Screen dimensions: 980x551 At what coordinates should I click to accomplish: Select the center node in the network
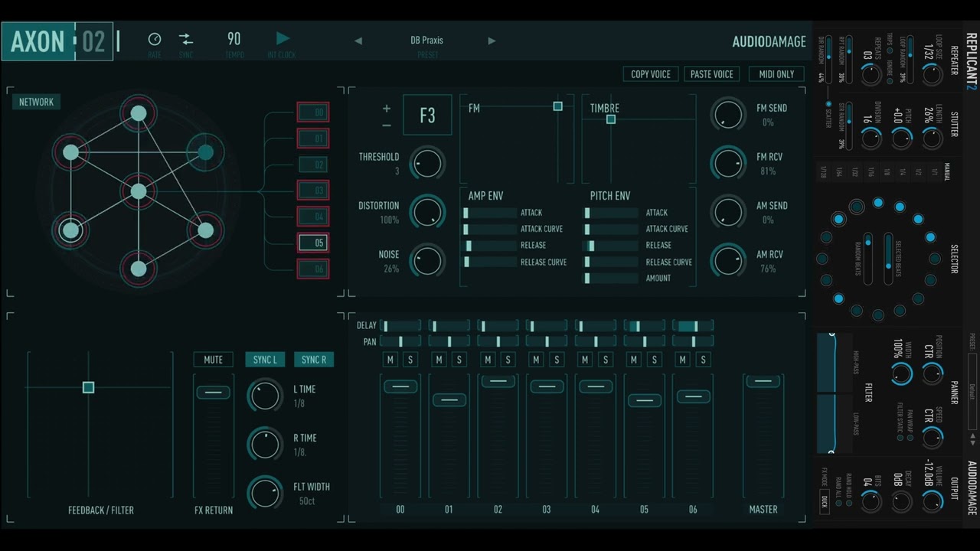pyautogui.click(x=138, y=191)
